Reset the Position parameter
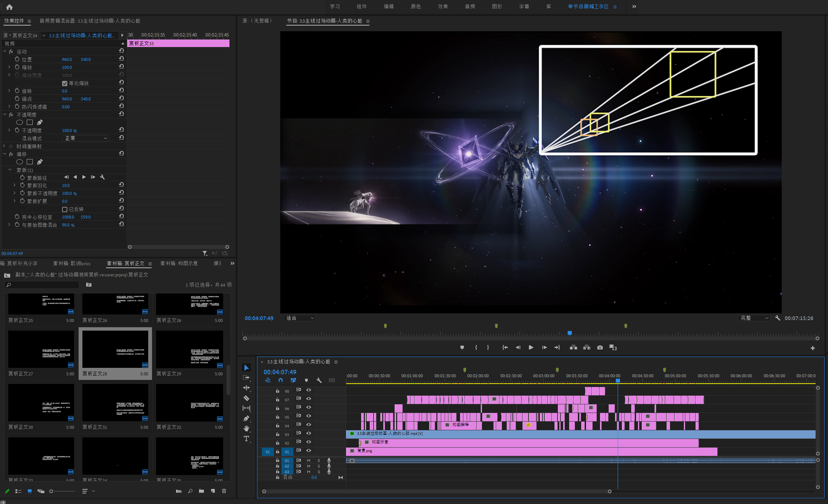 [x=122, y=59]
